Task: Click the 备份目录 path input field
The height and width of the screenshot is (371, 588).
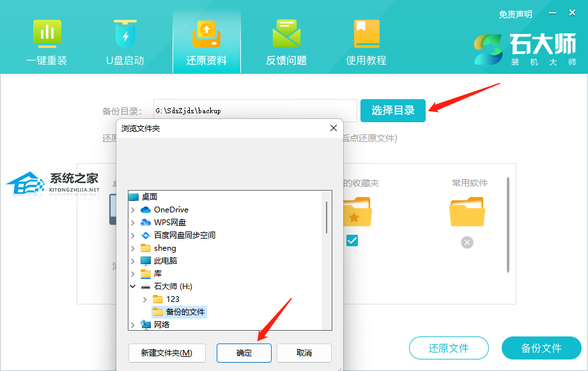Action: (255, 111)
